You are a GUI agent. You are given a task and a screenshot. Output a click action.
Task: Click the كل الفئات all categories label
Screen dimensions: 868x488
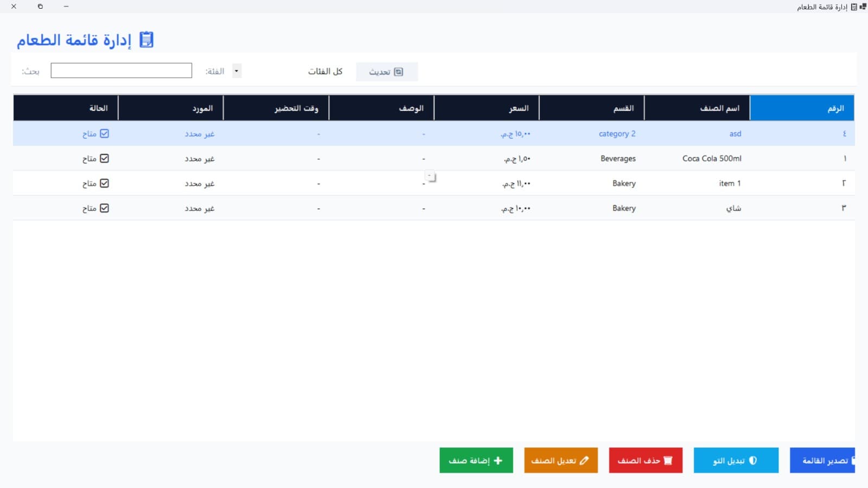(x=325, y=71)
